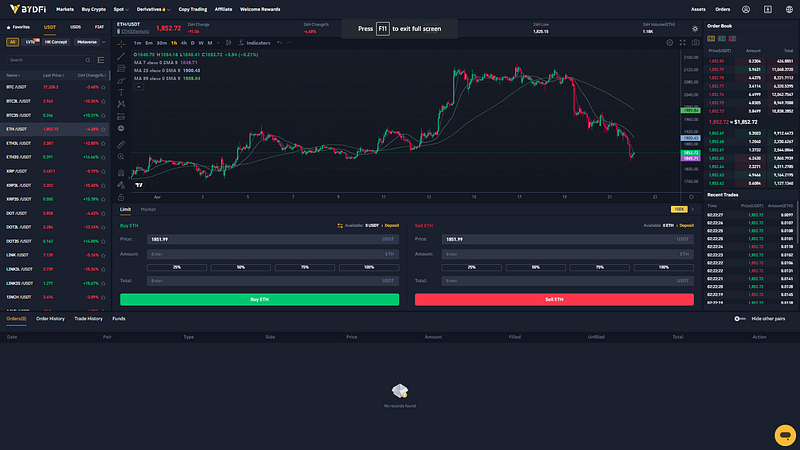The height and width of the screenshot is (450, 800).
Task: Open the Trade History tab
Action: pyautogui.click(x=88, y=319)
